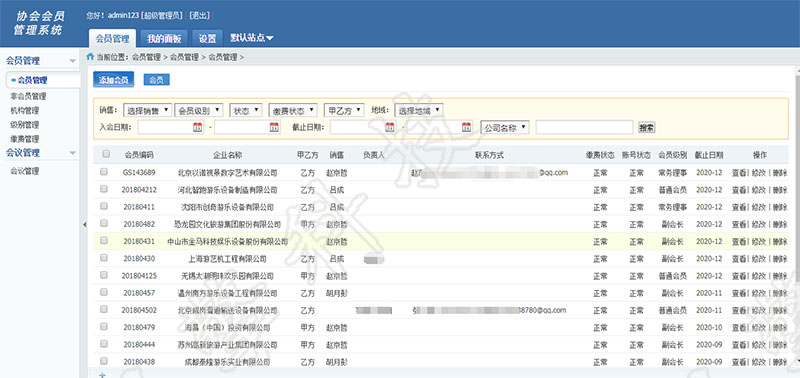Click the 退出 logout link
800x378 pixels.
point(200,15)
